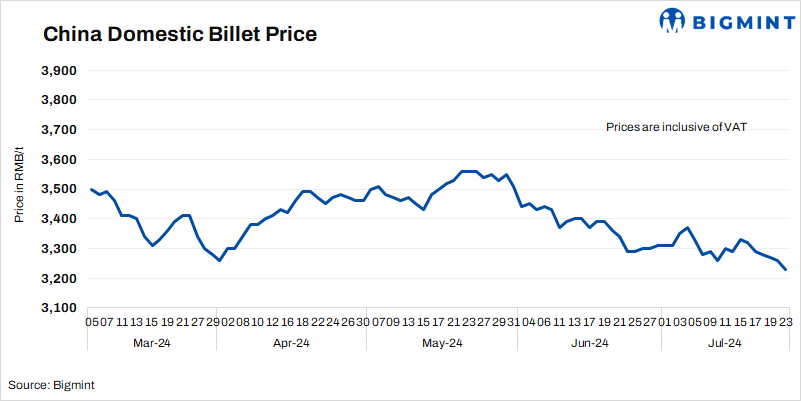Image resolution: width=801 pixels, height=401 pixels.
Task: Click the 3,800 y-axis label
Action: pos(59,100)
